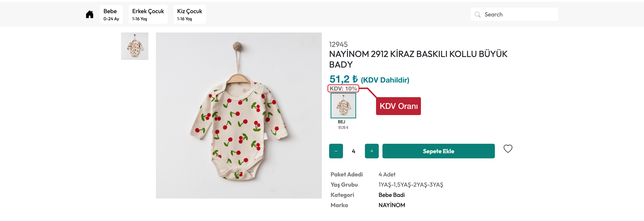Image resolution: width=644 pixels, height=221 pixels.
Task: Open the Bebe Badi category link
Action: tap(392, 195)
